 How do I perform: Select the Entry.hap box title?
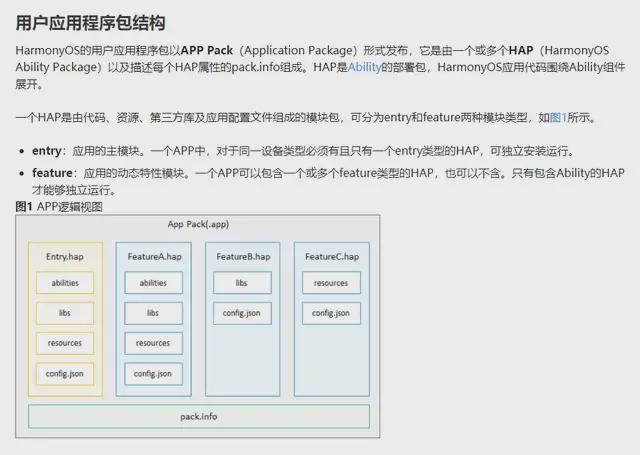64,257
